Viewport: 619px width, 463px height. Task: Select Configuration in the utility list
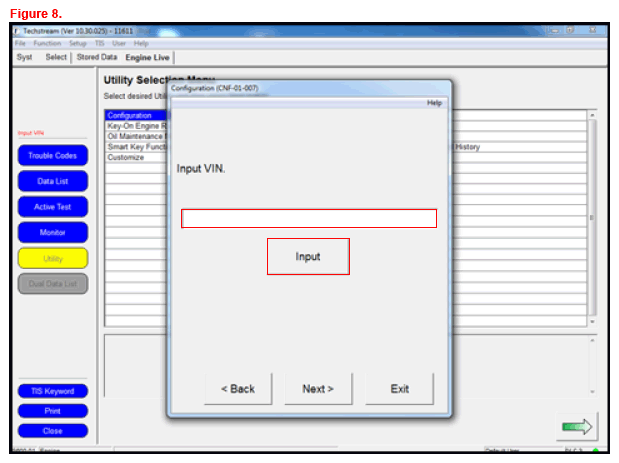pyautogui.click(x=137, y=115)
